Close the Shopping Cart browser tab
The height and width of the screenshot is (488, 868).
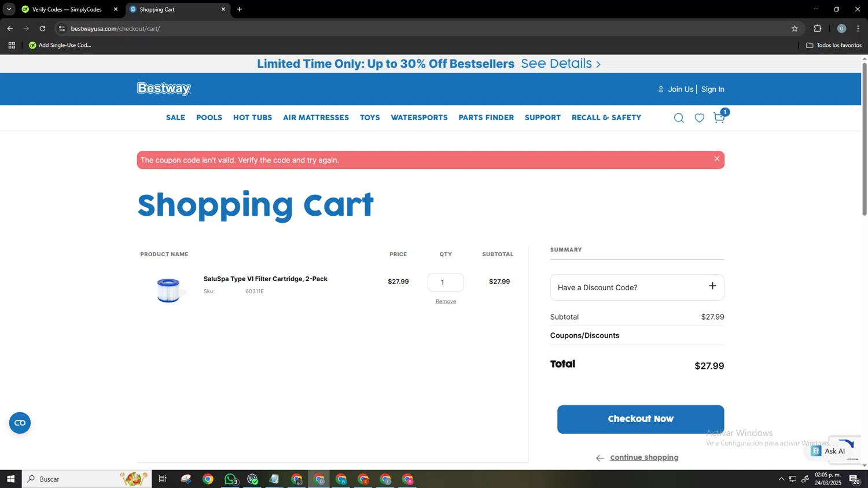coord(223,9)
